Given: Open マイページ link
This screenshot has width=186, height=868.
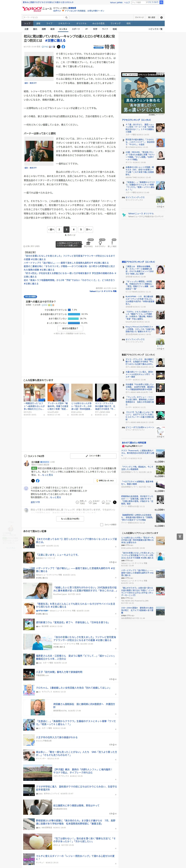Looking at the screenshot, I should (139, 17).
